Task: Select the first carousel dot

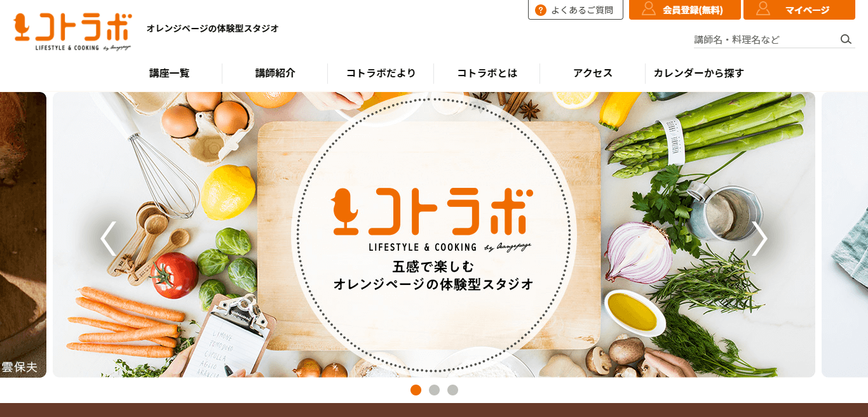Action: pyautogui.click(x=416, y=390)
